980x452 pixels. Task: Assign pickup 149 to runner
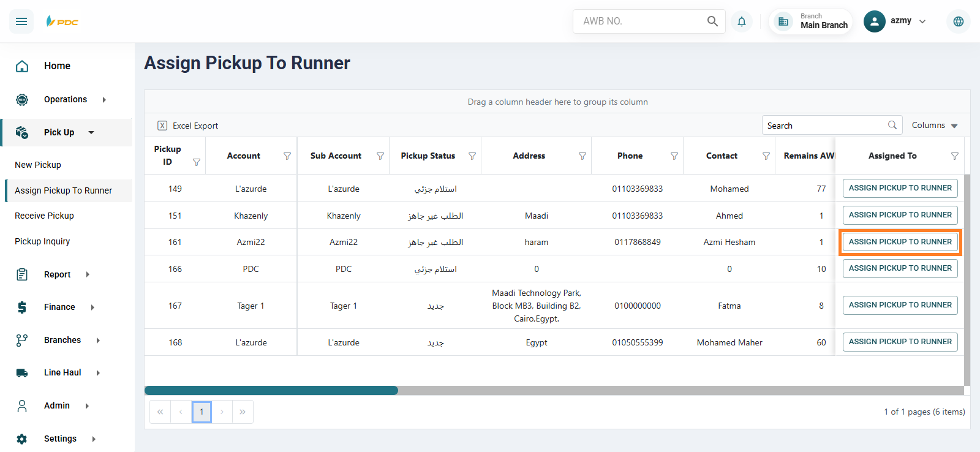click(900, 188)
